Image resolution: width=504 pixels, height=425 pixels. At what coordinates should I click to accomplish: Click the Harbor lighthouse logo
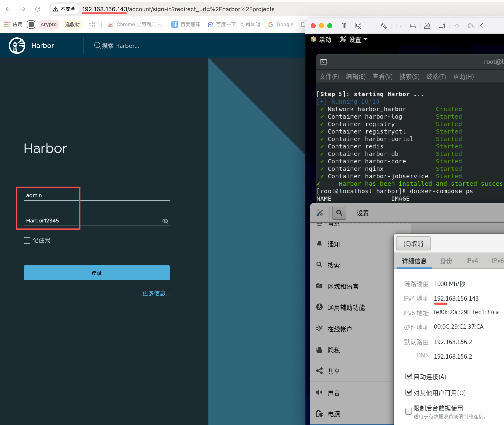(x=17, y=46)
